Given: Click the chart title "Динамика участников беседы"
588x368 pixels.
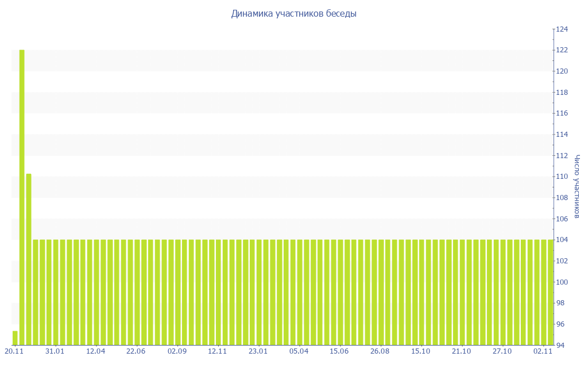Looking at the screenshot, I should point(293,14).
